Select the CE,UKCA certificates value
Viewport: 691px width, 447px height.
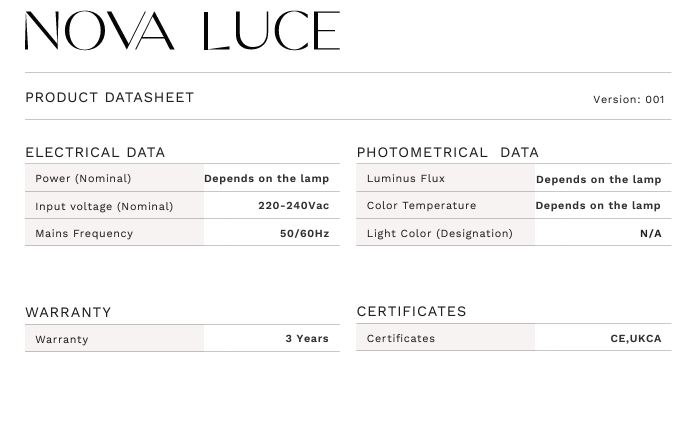click(636, 339)
